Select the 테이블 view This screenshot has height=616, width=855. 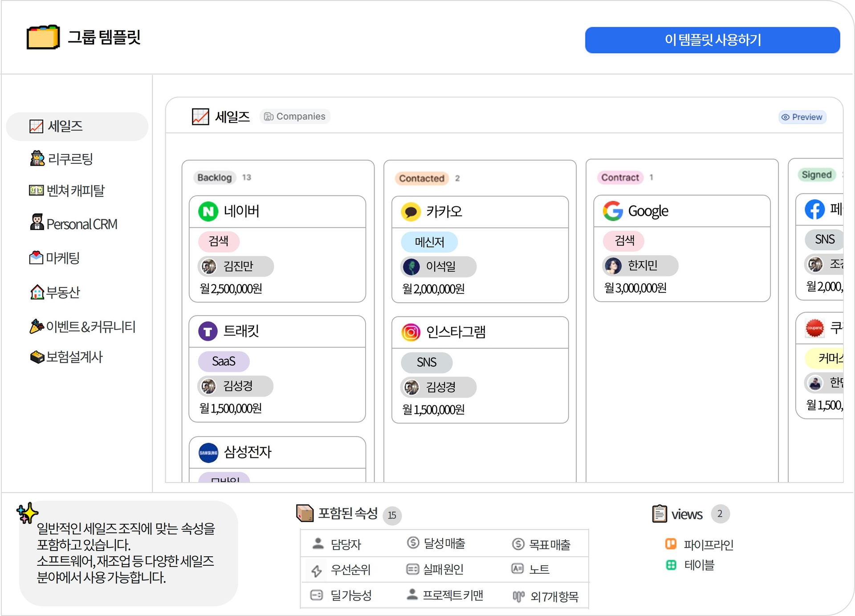(x=690, y=565)
